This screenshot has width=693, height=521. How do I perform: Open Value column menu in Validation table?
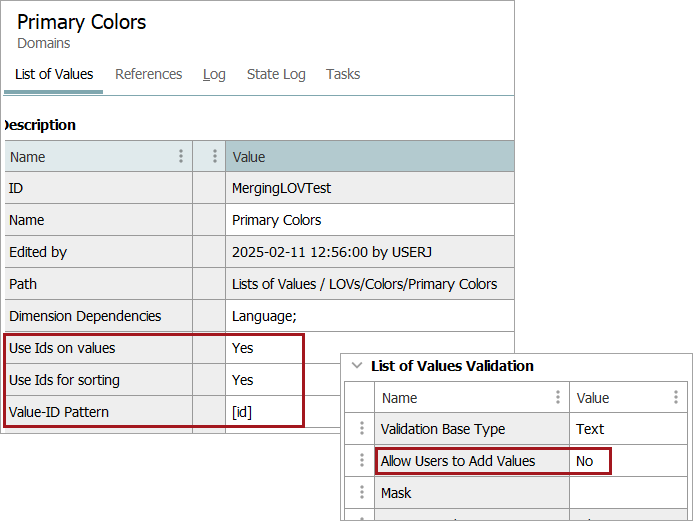click(676, 397)
